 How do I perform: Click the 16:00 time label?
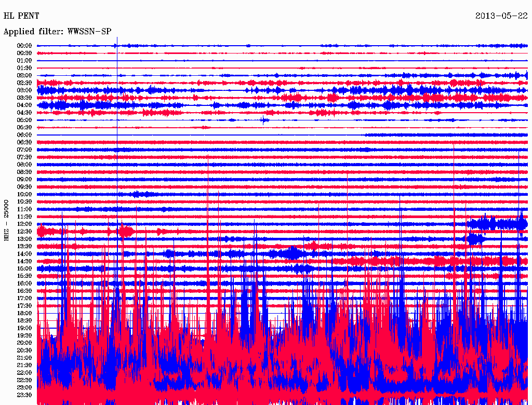24,283
